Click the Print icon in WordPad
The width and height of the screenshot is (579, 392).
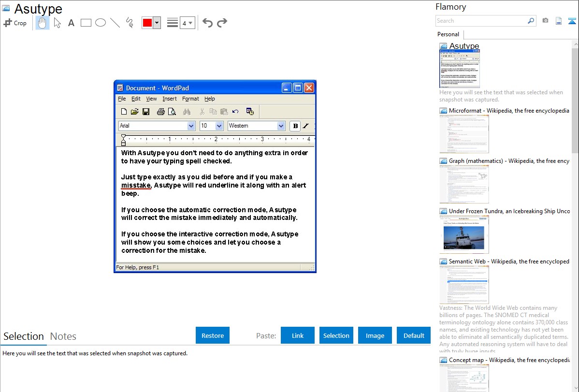coord(160,112)
